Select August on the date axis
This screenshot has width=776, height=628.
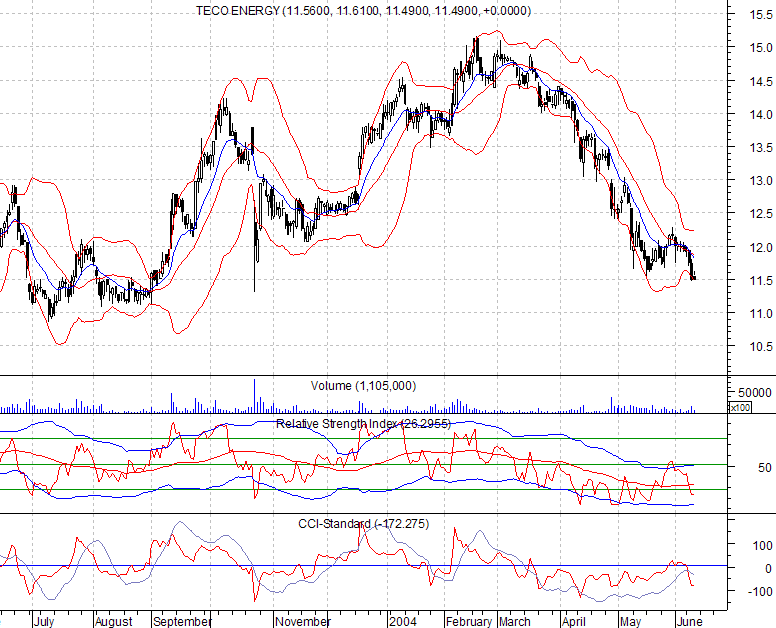click(x=114, y=621)
